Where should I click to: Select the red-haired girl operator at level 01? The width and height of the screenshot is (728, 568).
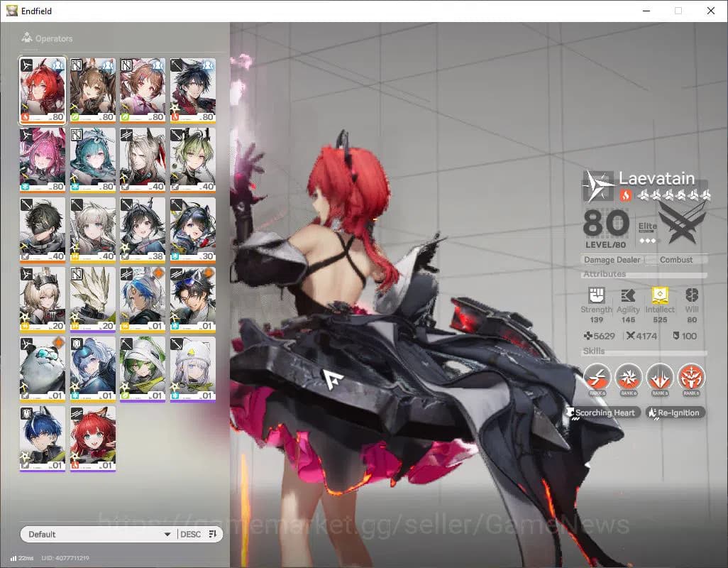pyautogui.click(x=92, y=438)
